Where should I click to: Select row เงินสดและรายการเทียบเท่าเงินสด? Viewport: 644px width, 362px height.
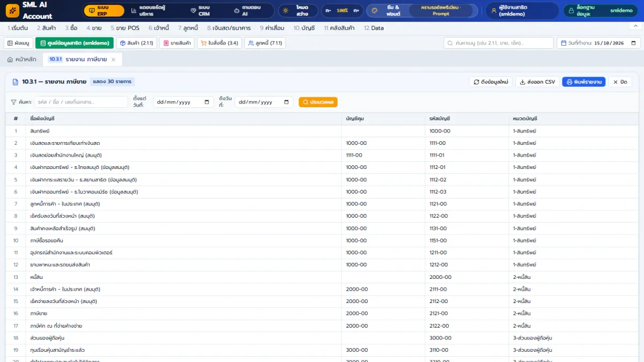[322, 143]
